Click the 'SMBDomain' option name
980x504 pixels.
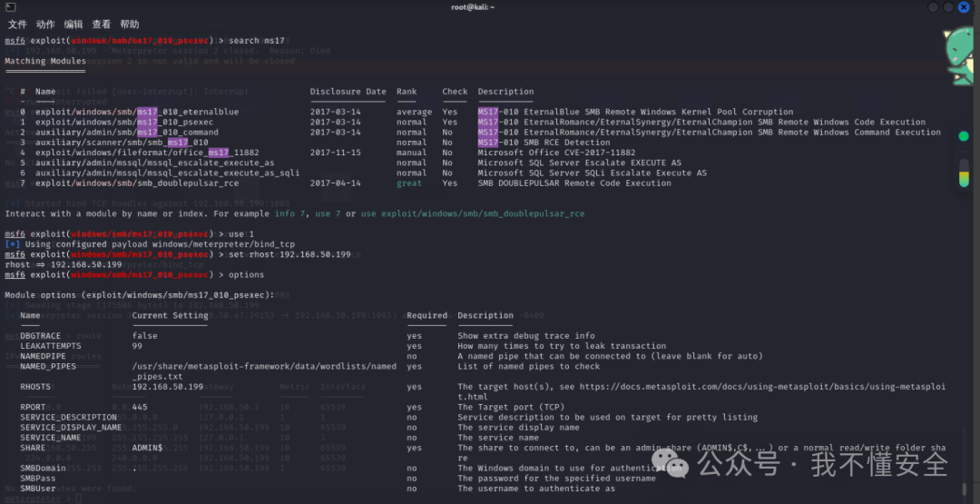point(44,468)
